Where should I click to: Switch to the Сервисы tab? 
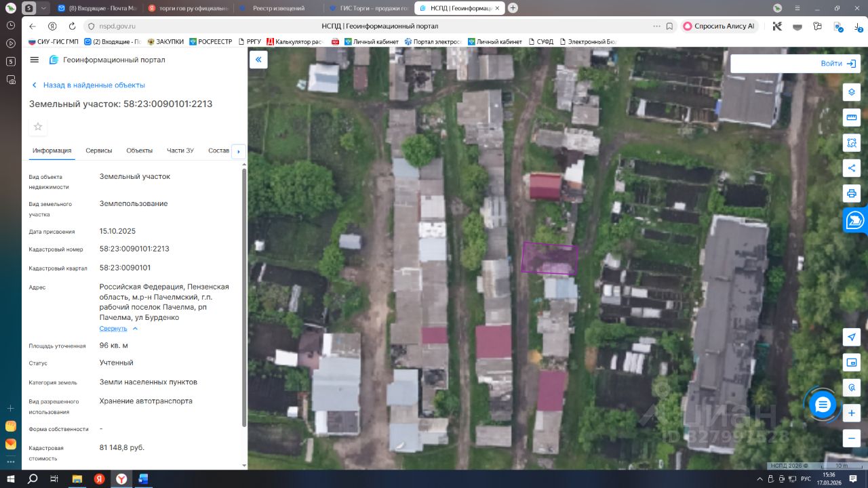tap(99, 150)
